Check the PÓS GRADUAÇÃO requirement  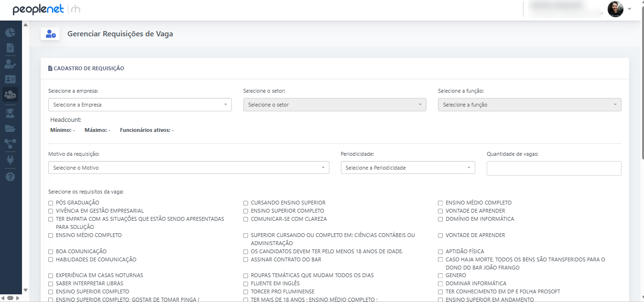51,203
